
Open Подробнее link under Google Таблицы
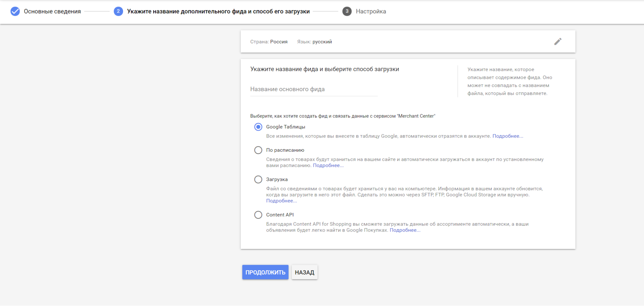tap(508, 136)
